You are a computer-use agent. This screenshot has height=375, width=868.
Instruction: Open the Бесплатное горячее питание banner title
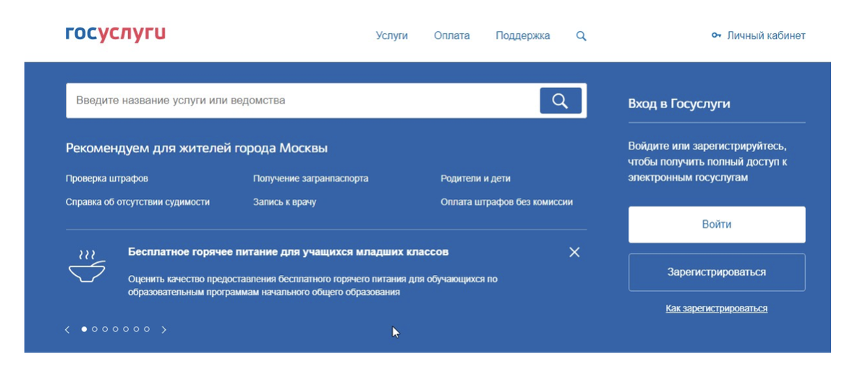288,252
